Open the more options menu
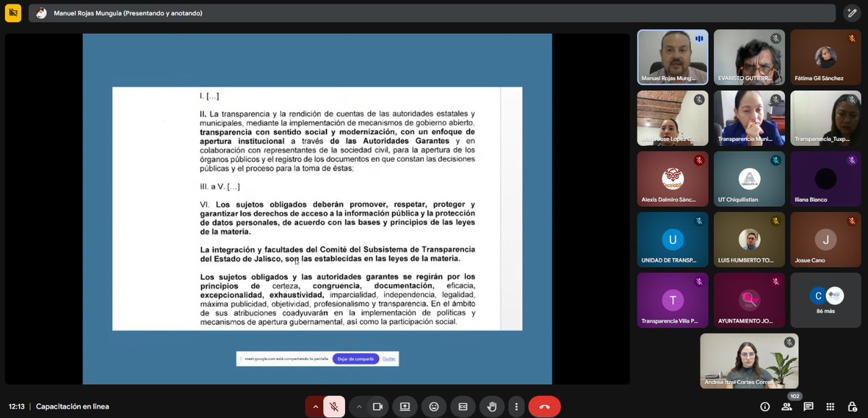 [x=516, y=406]
